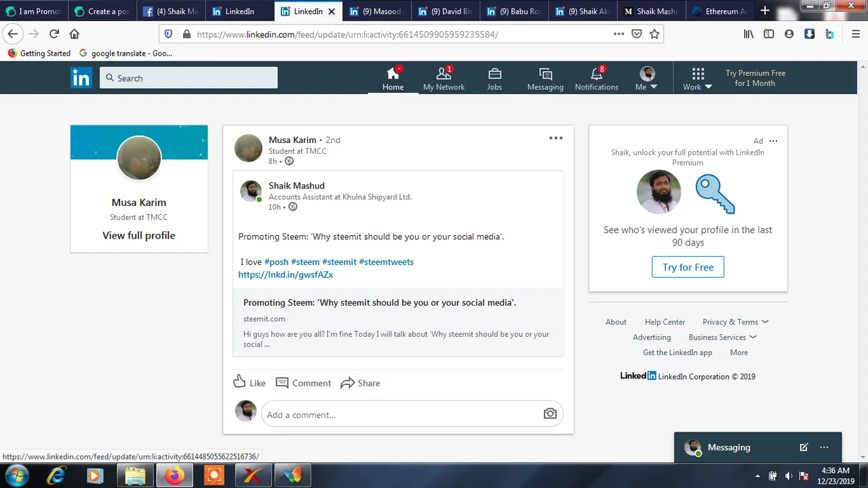Viewport: 868px width, 488px height.
Task: Close the active LinkedIn tab
Action: click(x=332, y=12)
